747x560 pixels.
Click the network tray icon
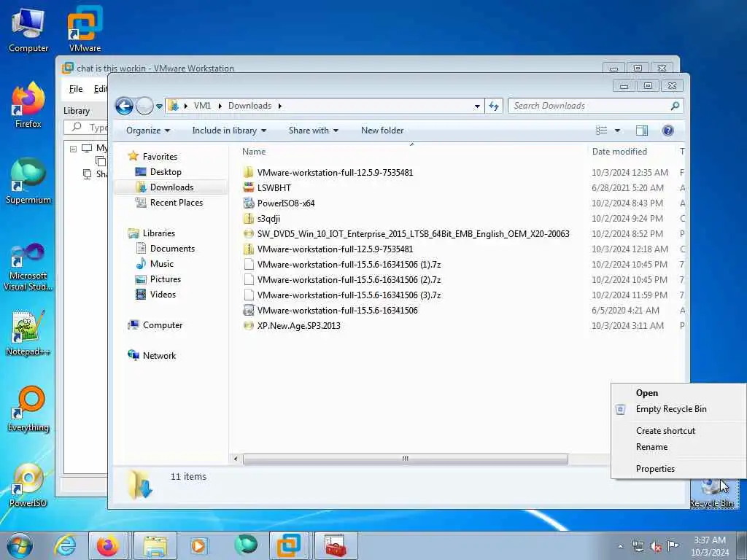pos(638,547)
